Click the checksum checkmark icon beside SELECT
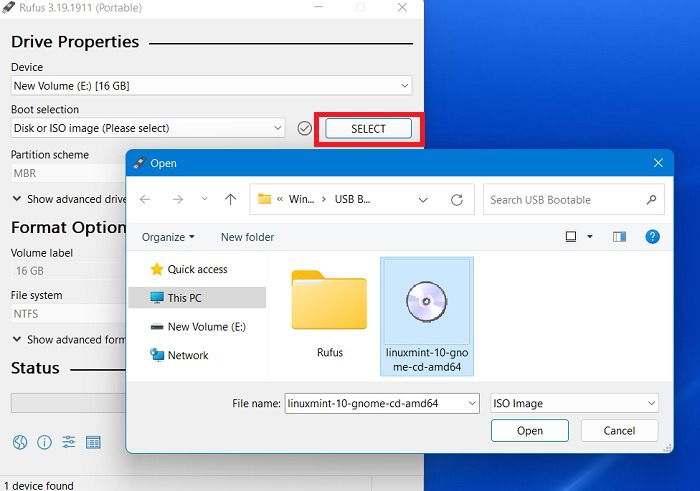 (304, 129)
